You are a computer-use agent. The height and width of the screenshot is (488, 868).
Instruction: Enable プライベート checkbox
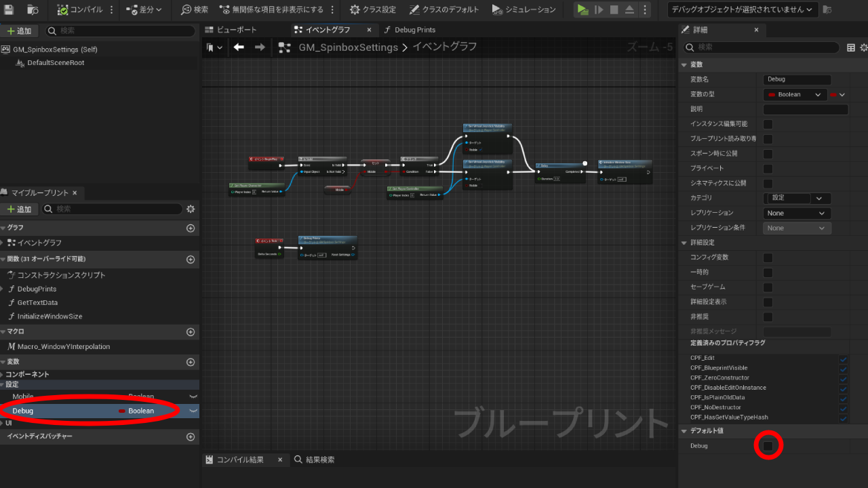[768, 169]
